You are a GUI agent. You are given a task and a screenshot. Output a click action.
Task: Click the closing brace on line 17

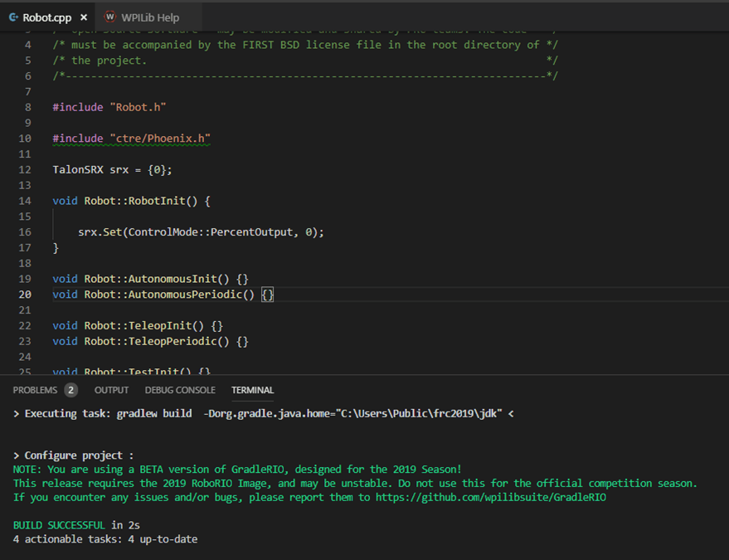pos(56,248)
